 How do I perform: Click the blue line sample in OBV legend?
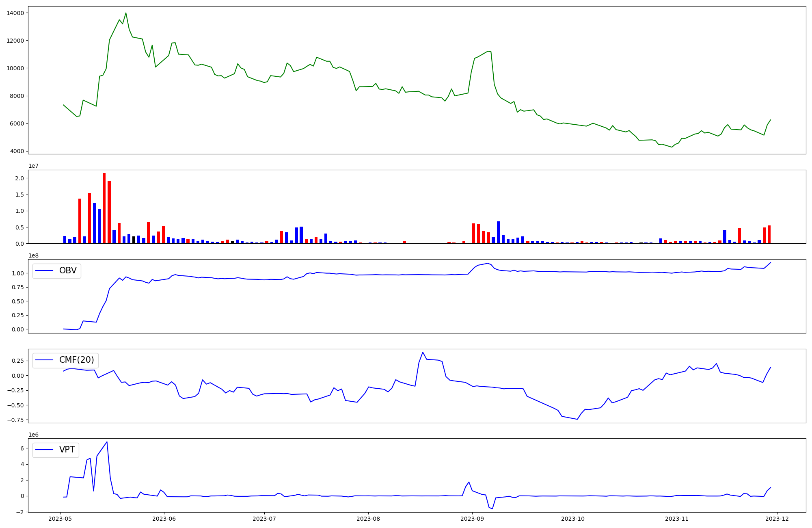45,271
